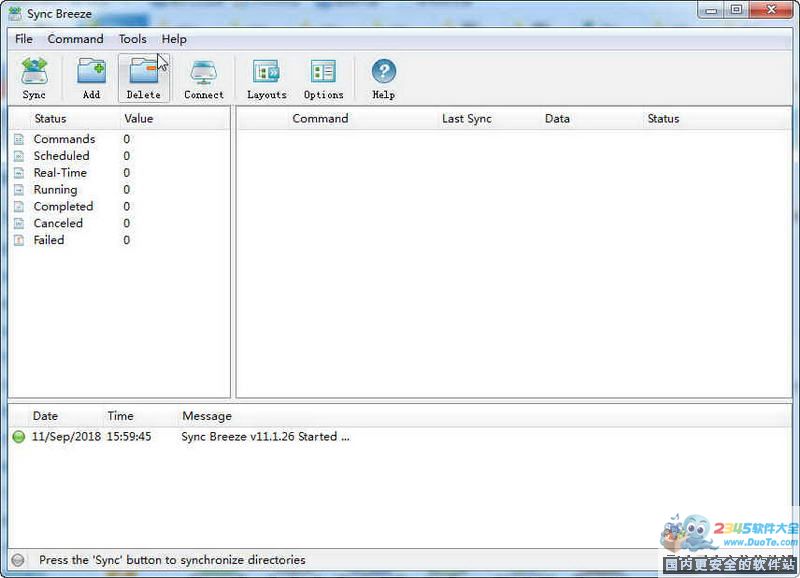Image resolution: width=800 pixels, height=578 pixels.
Task: Open the Help menu
Action: point(174,39)
